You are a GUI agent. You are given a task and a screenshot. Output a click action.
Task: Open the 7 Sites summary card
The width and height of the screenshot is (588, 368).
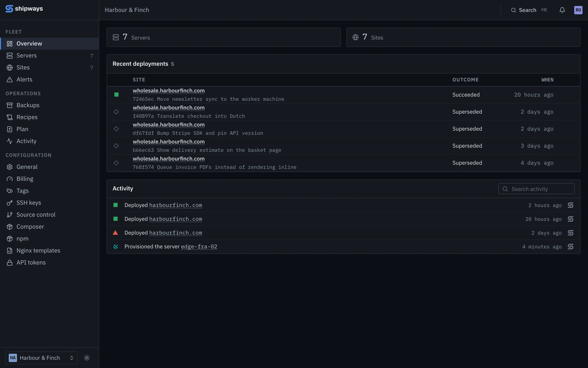click(x=463, y=37)
